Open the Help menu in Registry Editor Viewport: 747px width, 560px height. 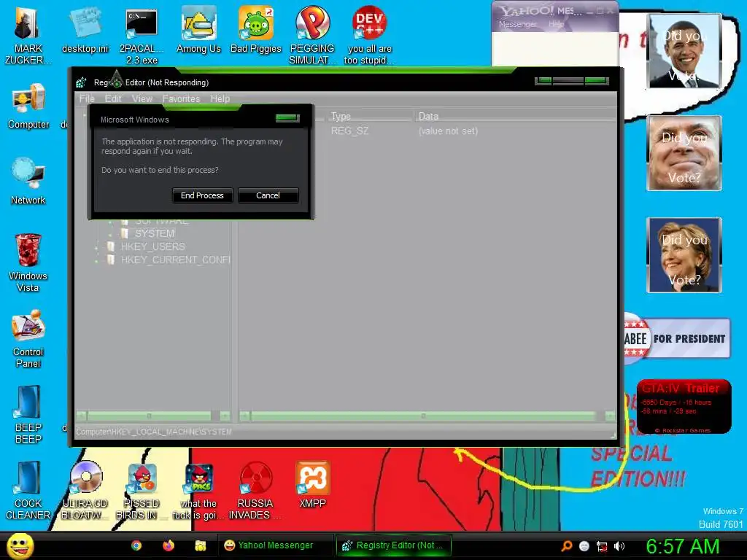tap(220, 98)
